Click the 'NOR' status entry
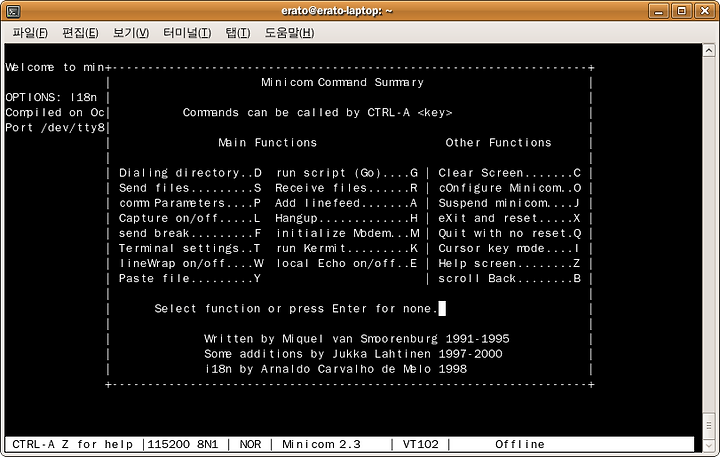This screenshot has width=720, height=457. tap(250, 444)
